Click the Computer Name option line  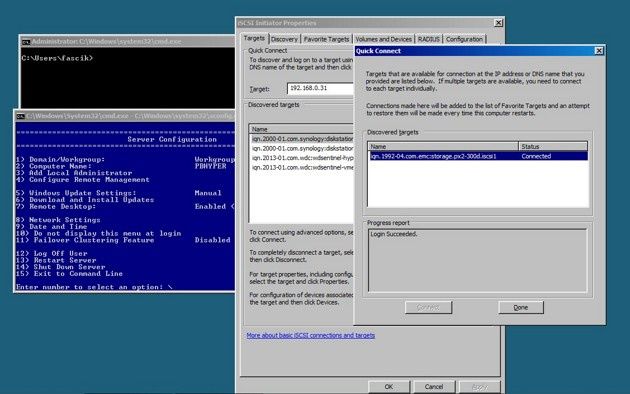coord(54,166)
